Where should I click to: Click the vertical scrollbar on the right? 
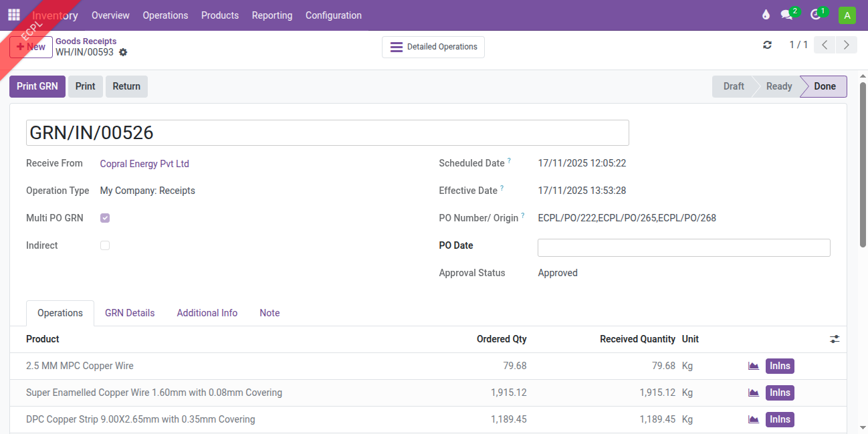click(863, 167)
